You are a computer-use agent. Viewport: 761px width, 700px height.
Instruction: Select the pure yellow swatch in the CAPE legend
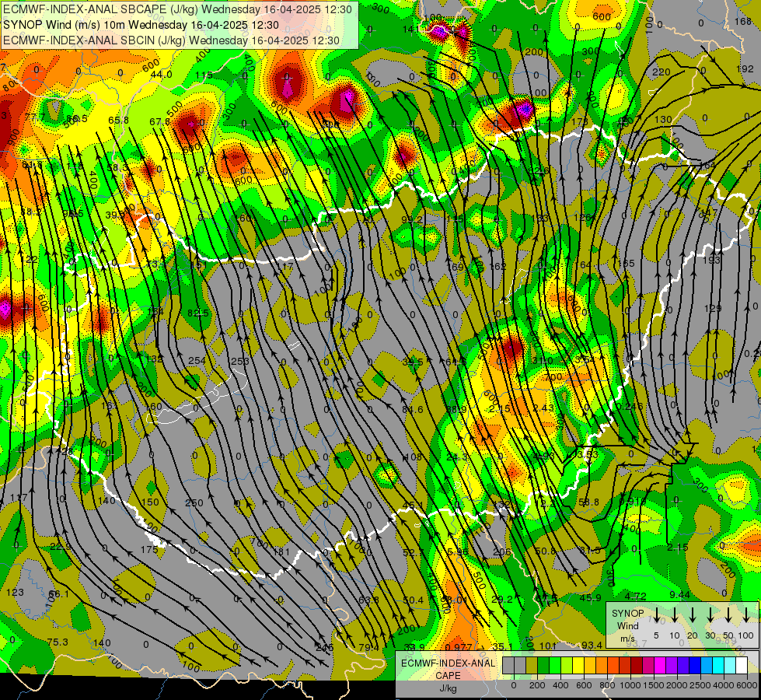[578, 665]
